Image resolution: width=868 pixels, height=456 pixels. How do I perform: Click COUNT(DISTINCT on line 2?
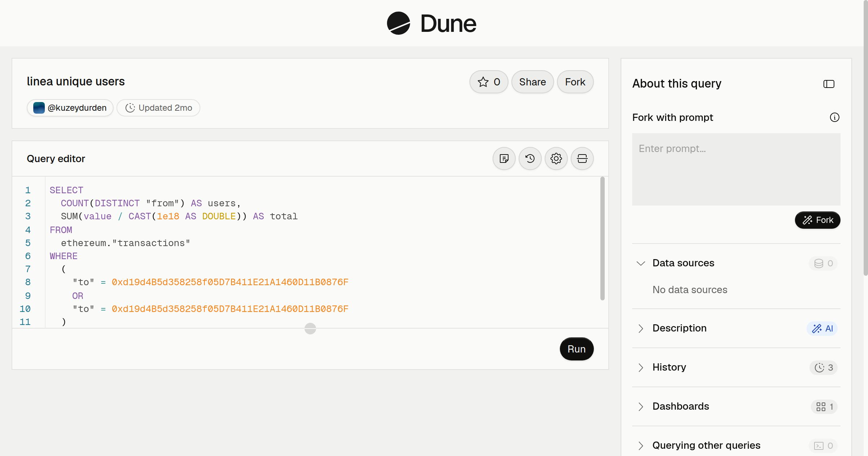(x=100, y=203)
